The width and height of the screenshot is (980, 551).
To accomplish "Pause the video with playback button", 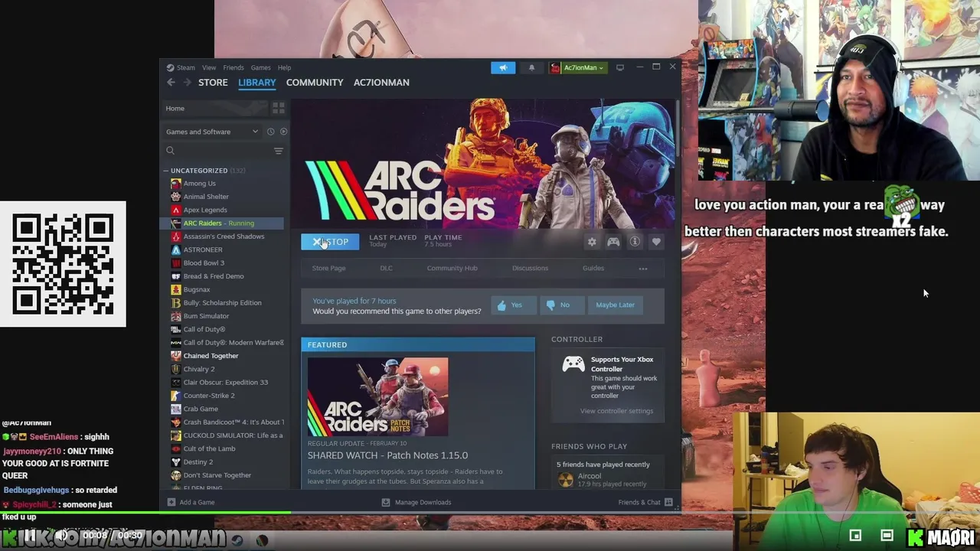I will coord(30,535).
